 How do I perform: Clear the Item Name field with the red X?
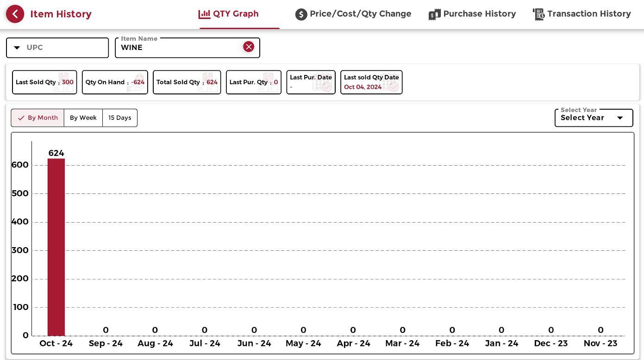(x=249, y=47)
